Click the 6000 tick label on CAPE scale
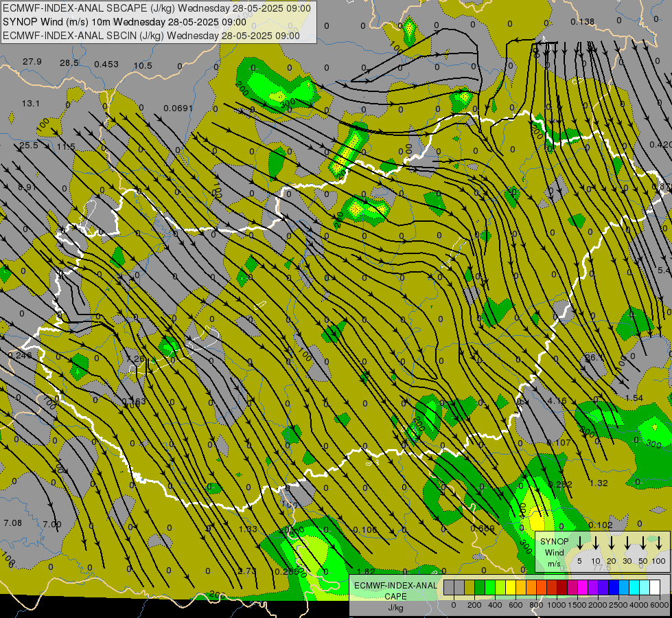The height and width of the screenshot is (618, 672). point(660,605)
